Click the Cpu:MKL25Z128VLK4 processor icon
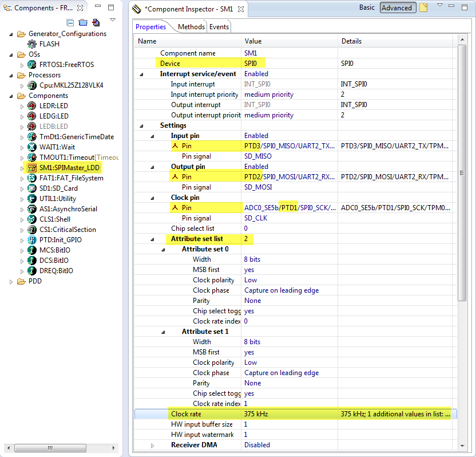Screen dimensions: 476x457 point(33,85)
